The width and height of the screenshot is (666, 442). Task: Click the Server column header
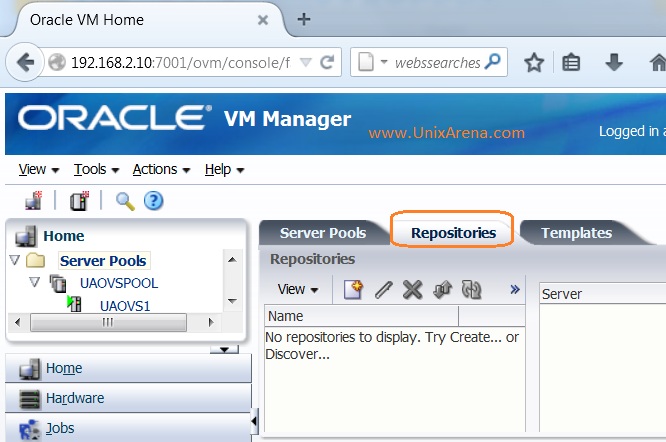603,294
